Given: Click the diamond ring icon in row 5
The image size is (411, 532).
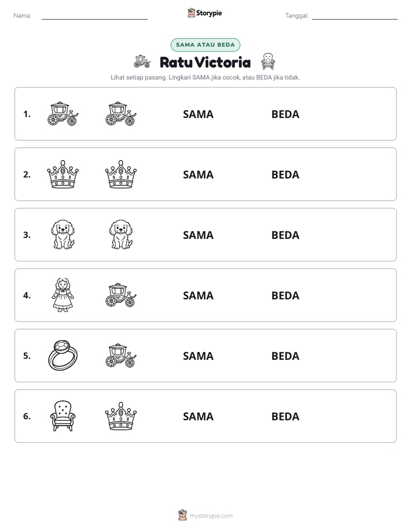Looking at the screenshot, I should 63,355.
